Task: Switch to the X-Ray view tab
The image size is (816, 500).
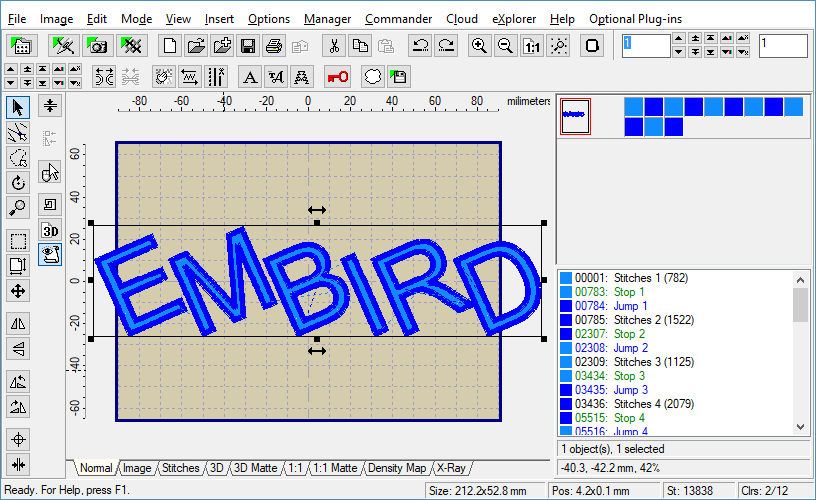Action: click(x=452, y=468)
